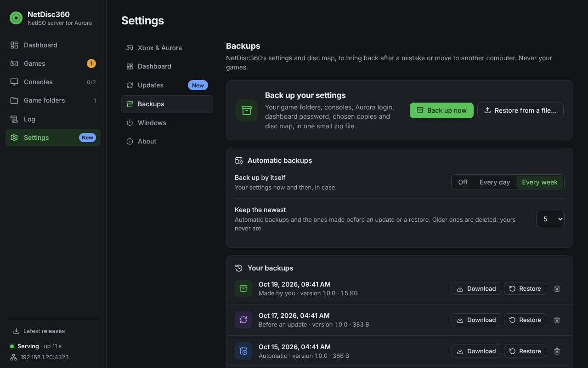Click the Automatic backups calendar-clock icon

(x=239, y=161)
